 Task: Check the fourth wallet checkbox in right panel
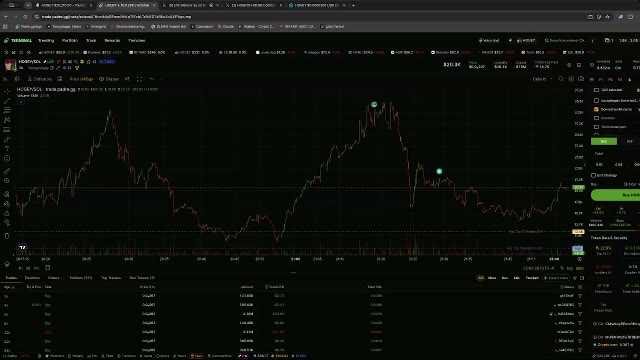point(596,118)
